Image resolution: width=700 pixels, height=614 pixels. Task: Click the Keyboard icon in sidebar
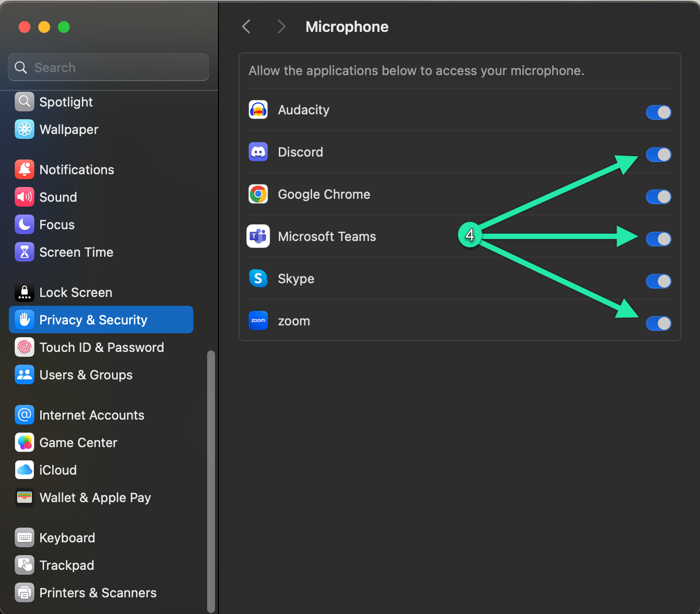(x=25, y=538)
